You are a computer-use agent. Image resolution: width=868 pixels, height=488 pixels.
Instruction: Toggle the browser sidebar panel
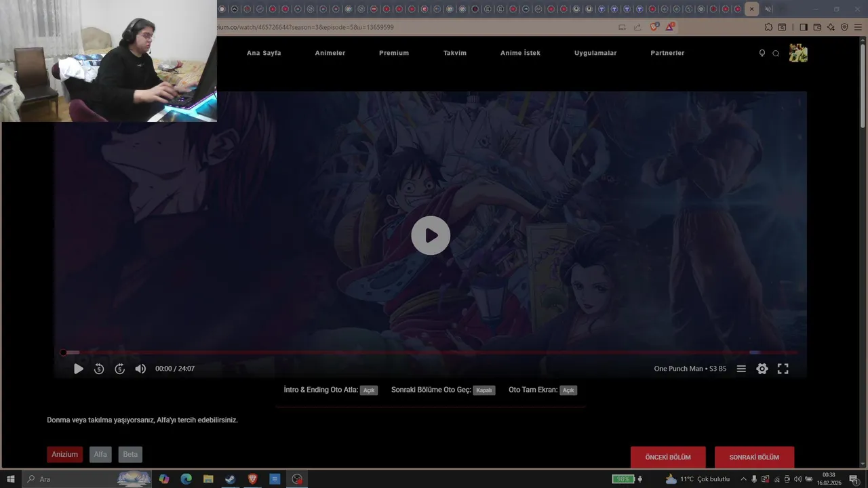pos(804,27)
